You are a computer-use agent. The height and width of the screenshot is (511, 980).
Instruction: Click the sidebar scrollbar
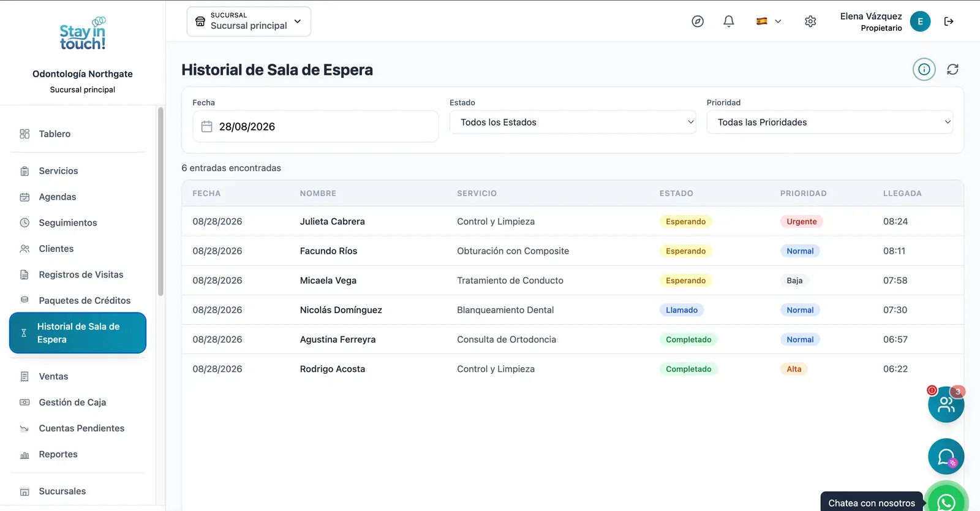pos(160,202)
